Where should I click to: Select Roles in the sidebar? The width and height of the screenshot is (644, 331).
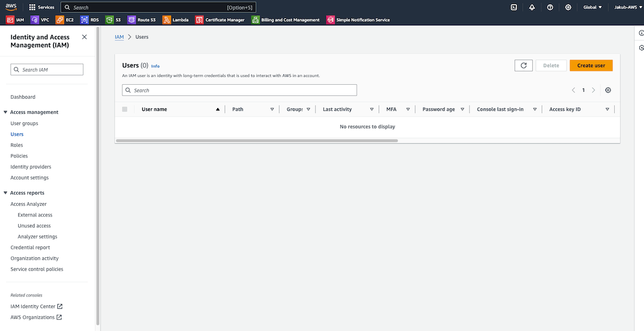pos(17,145)
